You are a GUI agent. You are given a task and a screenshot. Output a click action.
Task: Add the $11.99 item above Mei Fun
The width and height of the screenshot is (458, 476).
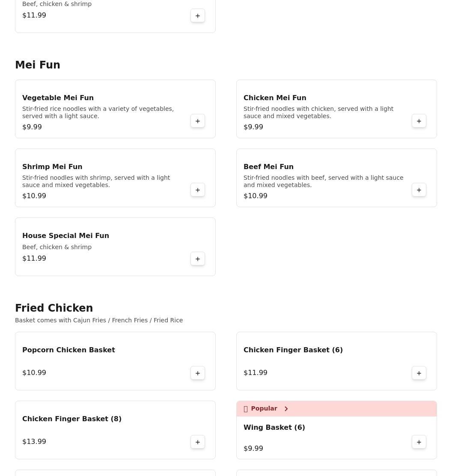tap(198, 16)
